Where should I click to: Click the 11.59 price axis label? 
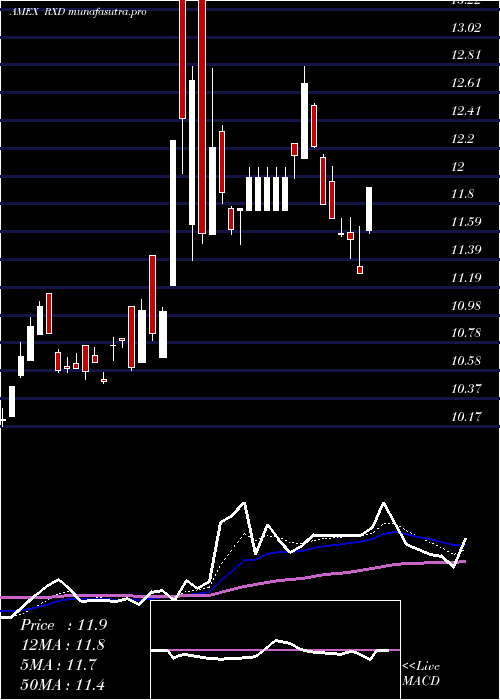coord(466,222)
